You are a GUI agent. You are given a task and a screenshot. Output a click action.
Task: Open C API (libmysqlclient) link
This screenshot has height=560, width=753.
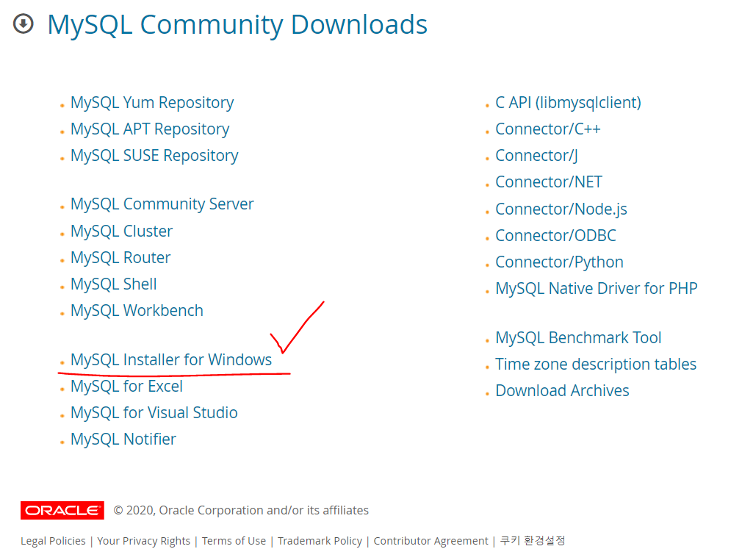pos(568,103)
